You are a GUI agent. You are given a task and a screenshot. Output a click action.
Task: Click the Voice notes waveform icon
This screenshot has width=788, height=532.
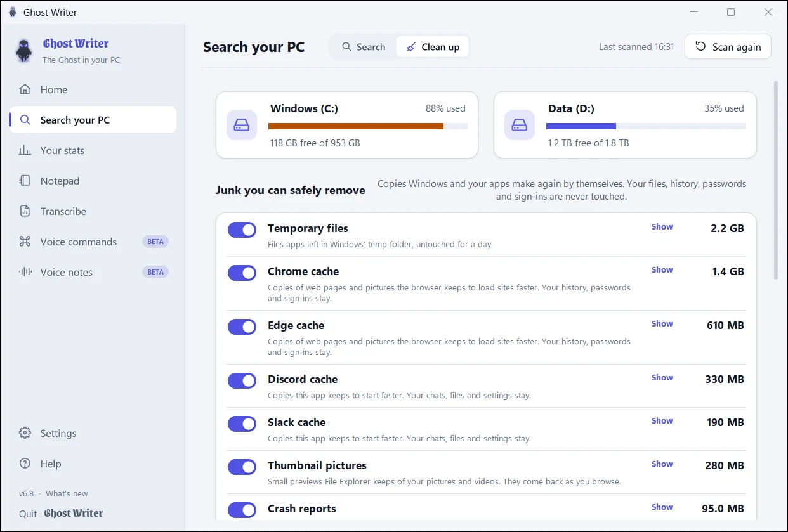(x=25, y=272)
